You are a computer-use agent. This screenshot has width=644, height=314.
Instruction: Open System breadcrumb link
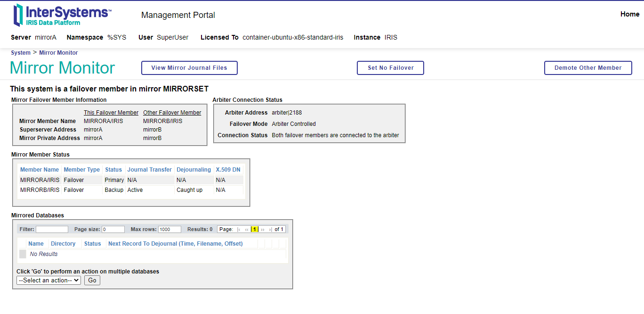pos(21,53)
